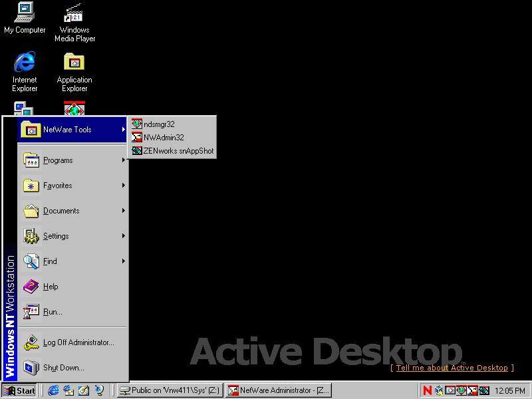Expand the Favorites submenu
532x399 pixels.
(72, 186)
